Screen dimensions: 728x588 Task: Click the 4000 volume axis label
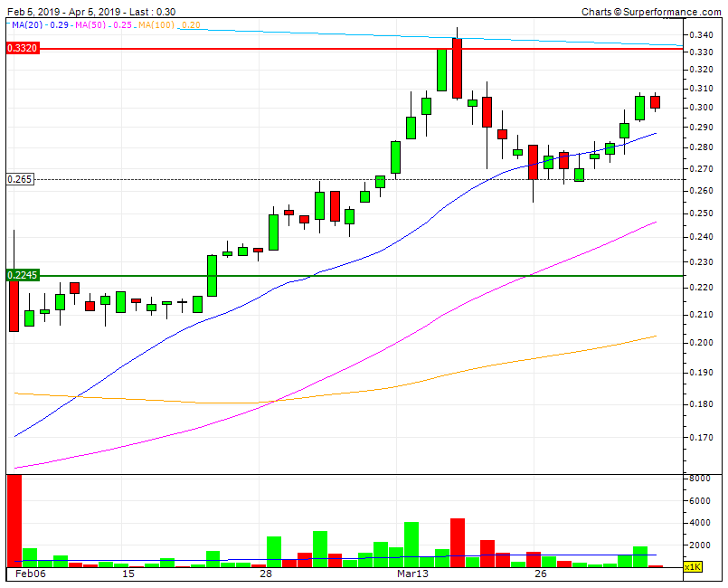700,523
